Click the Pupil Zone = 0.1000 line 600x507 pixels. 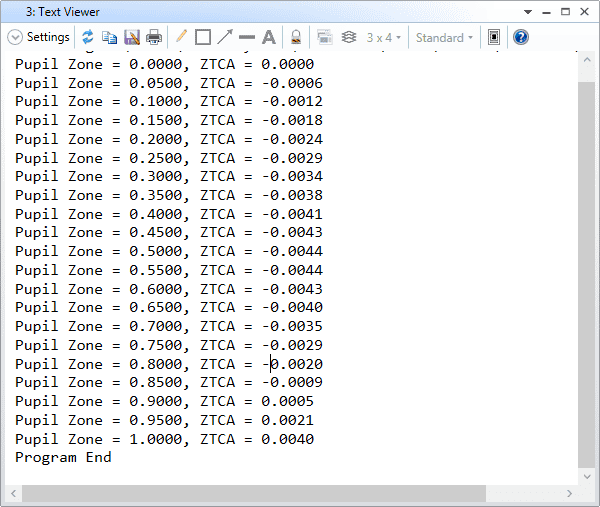point(169,101)
